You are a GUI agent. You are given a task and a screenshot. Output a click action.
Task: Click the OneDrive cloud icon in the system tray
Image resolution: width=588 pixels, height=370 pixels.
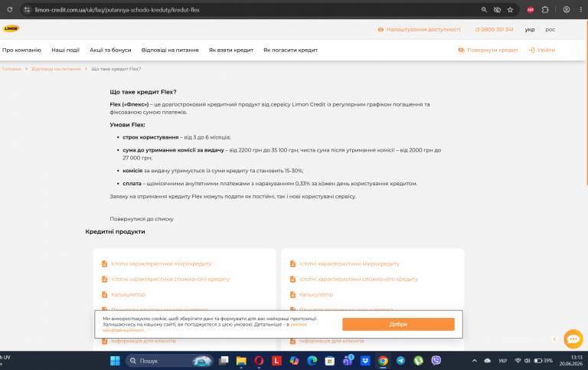click(x=488, y=361)
